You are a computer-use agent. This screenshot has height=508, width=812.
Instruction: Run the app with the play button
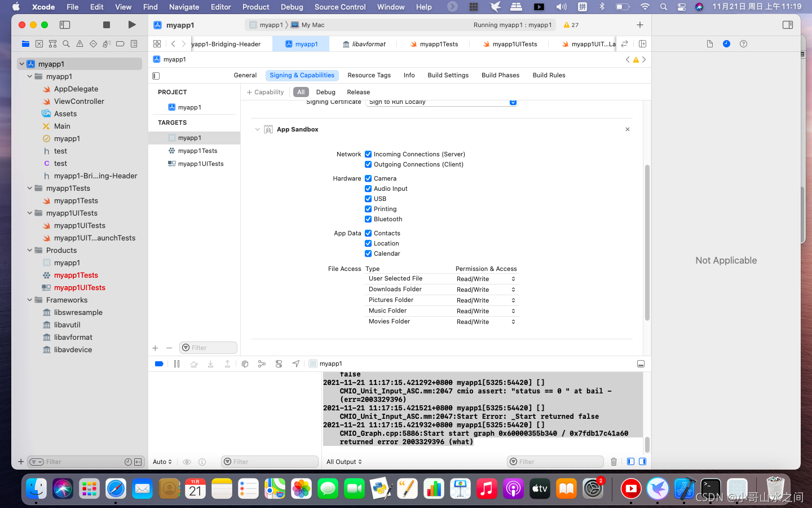[x=131, y=25]
